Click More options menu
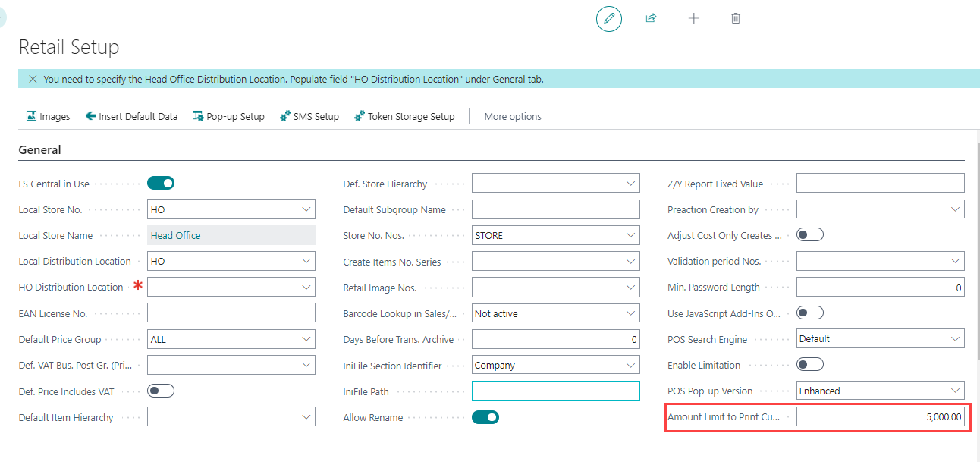 tap(513, 116)
